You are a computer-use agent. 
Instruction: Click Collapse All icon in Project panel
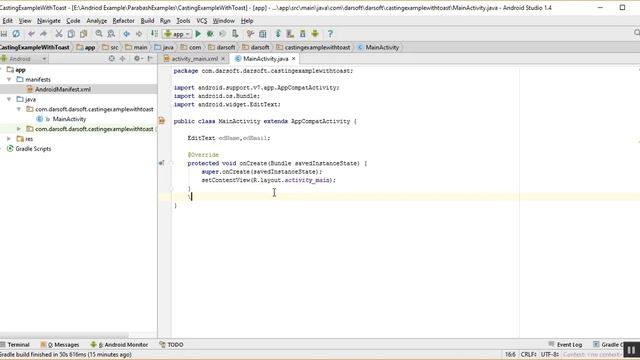(122, 59)
